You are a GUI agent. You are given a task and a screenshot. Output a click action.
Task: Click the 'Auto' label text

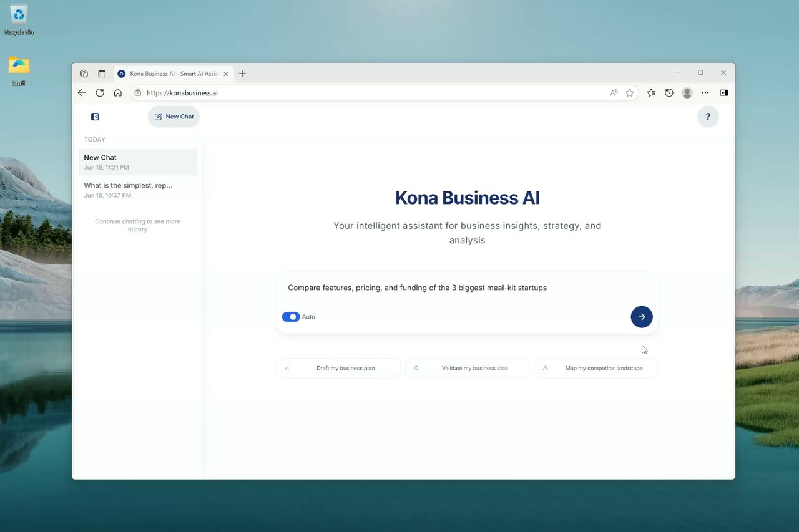pyautogui.click(x=308, y=317)
